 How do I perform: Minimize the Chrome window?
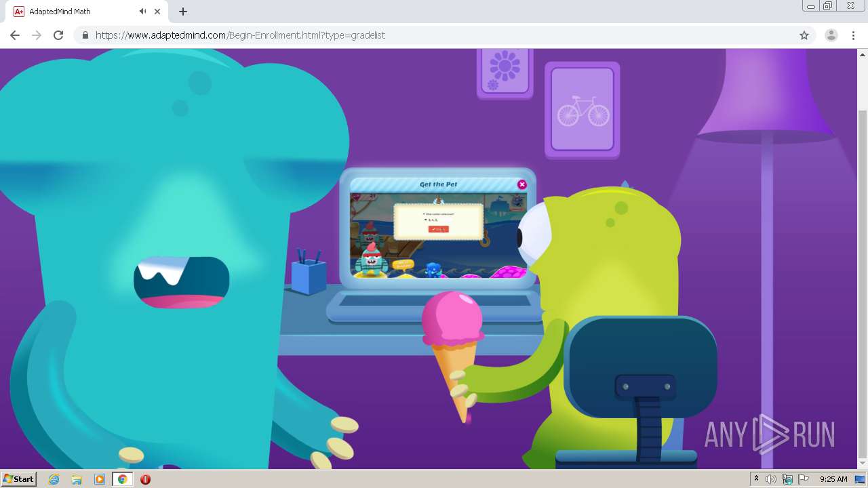(x=810, y=5)
